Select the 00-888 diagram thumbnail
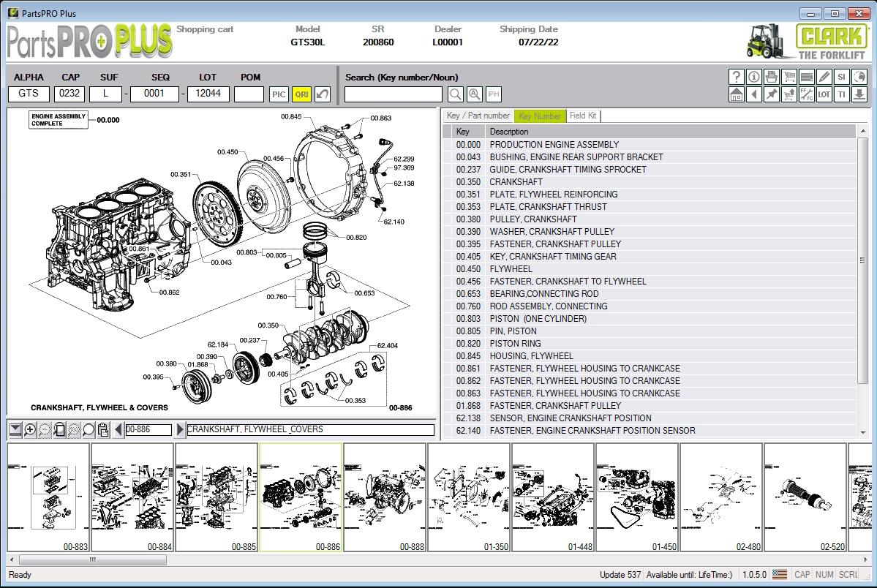Screen dimensions: 877x588 [x=385, y=496]
